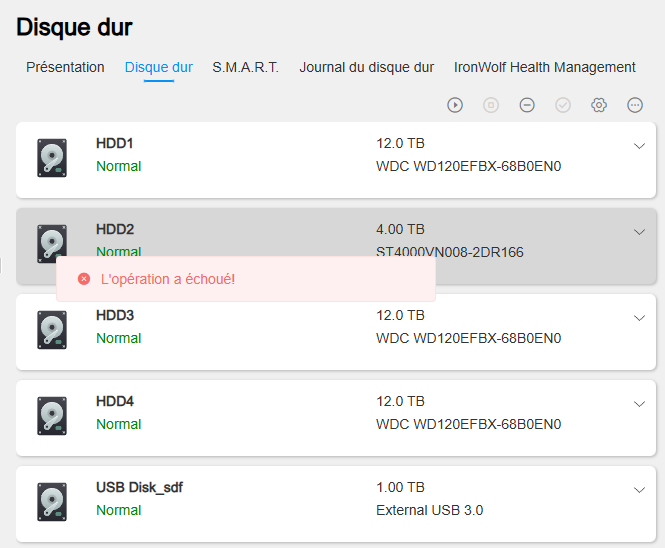Screen dimensions: 665x548
Task: Click HDD4 capacity 12.0 TB
Action: click(400, 401)
